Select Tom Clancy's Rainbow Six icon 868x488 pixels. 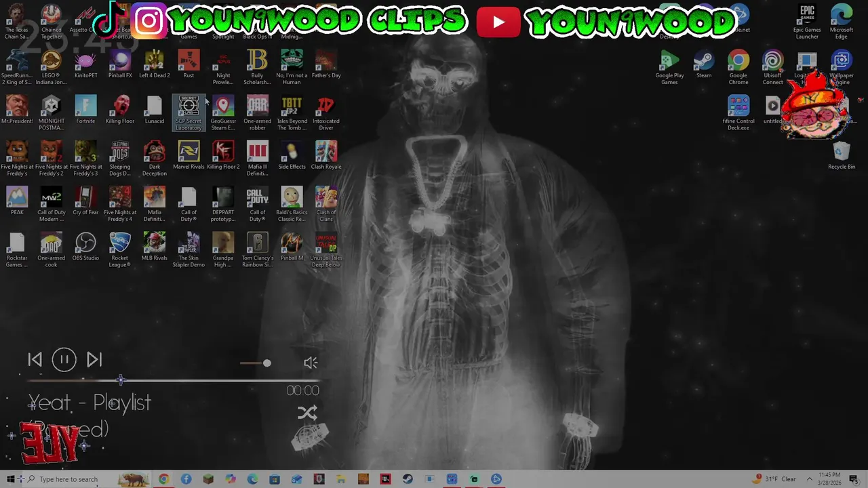[257, 249]
